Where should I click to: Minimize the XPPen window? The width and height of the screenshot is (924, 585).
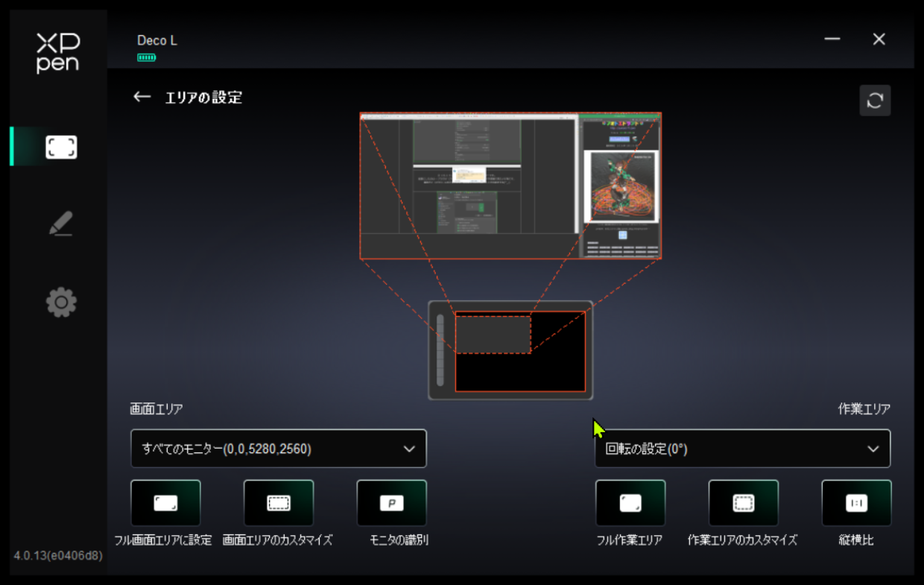click(x=832, y=39)
